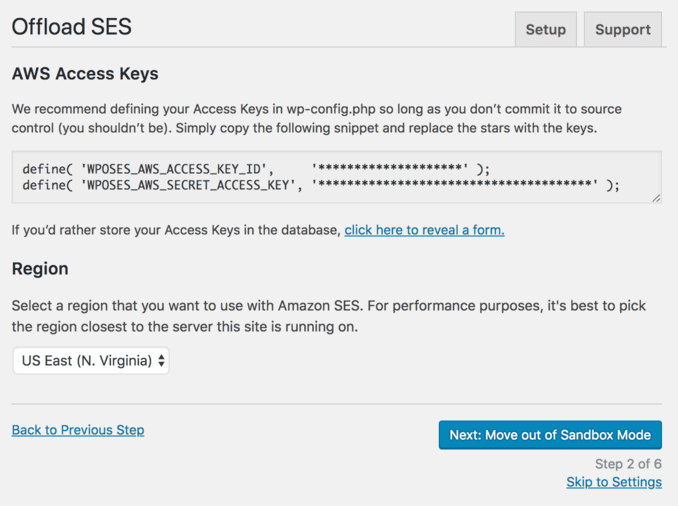Click the Offload SES page title
This screenshot has width=678, height=506.
coord(71,27)
